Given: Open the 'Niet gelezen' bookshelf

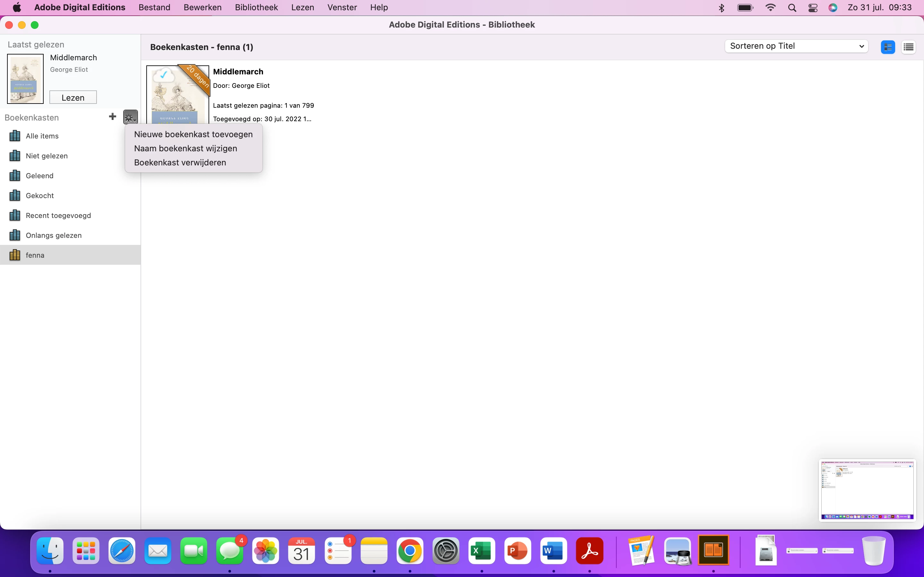Looking at the screenshot, I should pos(47,156).
